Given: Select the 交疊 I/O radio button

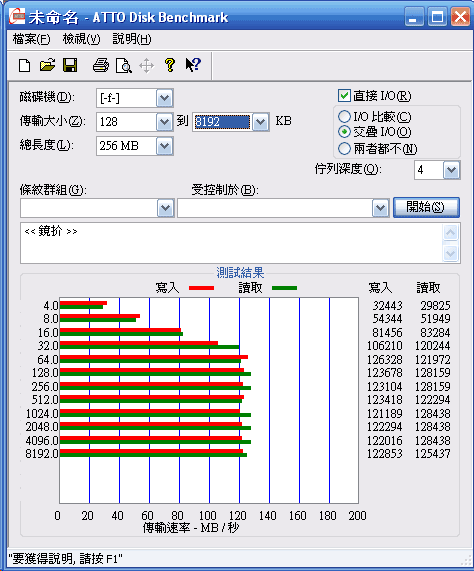Looking at the screenshot, I should pos(344,132).
